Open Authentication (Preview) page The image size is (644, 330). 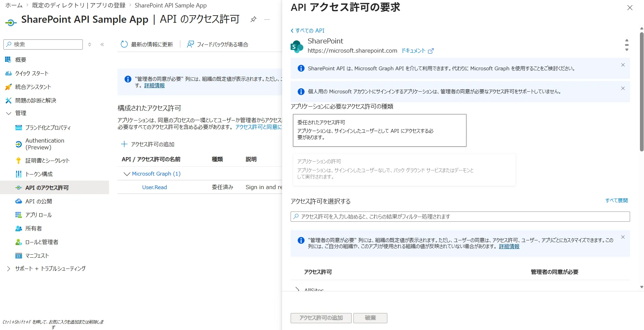coord(44,144)
